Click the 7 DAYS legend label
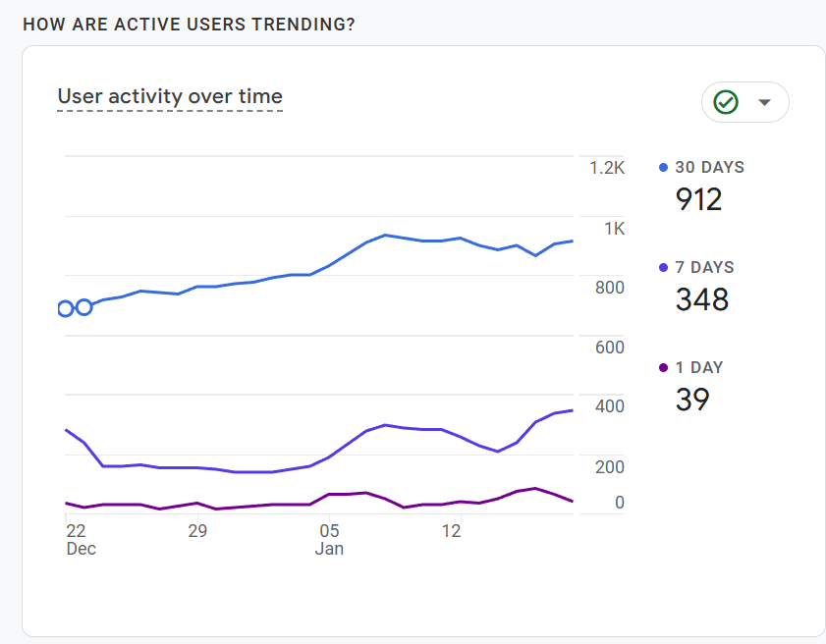Viewport: 826px width, 644px height. 705,267
